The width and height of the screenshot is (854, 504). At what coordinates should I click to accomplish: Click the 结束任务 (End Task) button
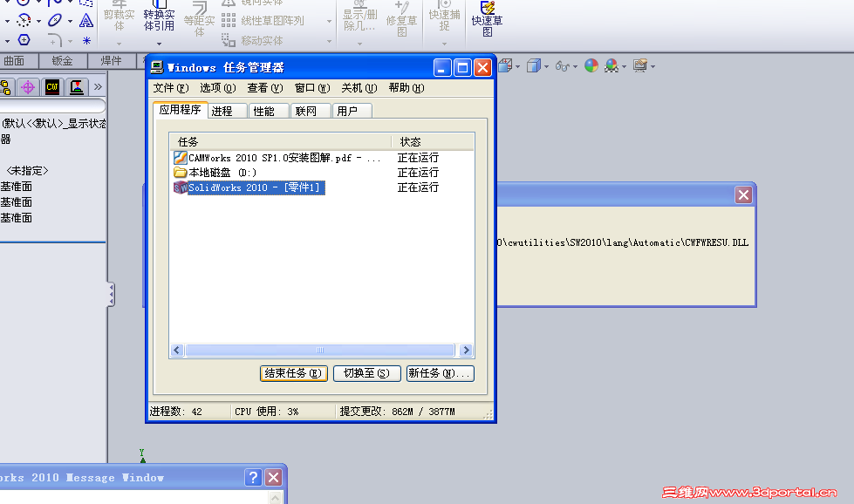point(294,372)
